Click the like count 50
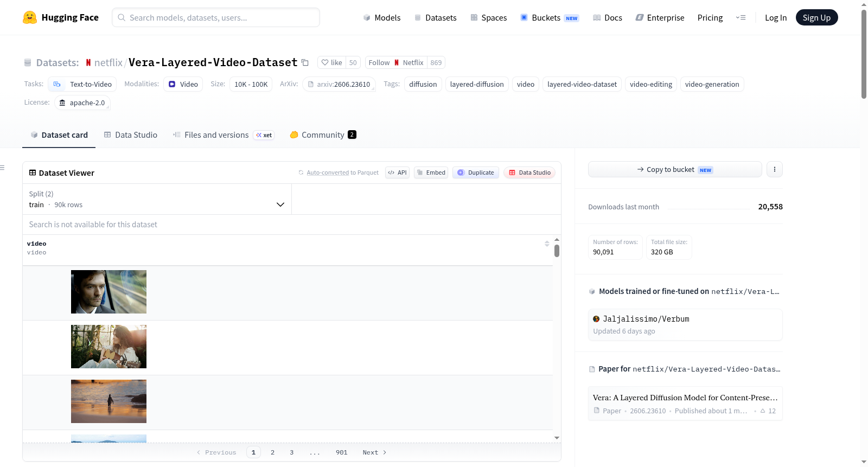The width and height of the screenshot is (868, 467). tap(353, 62)
